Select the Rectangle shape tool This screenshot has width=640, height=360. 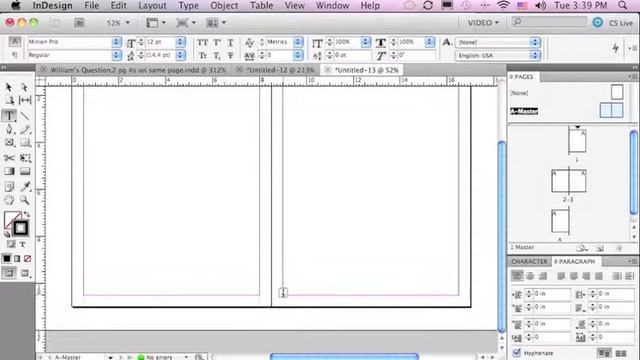point(25,142)
